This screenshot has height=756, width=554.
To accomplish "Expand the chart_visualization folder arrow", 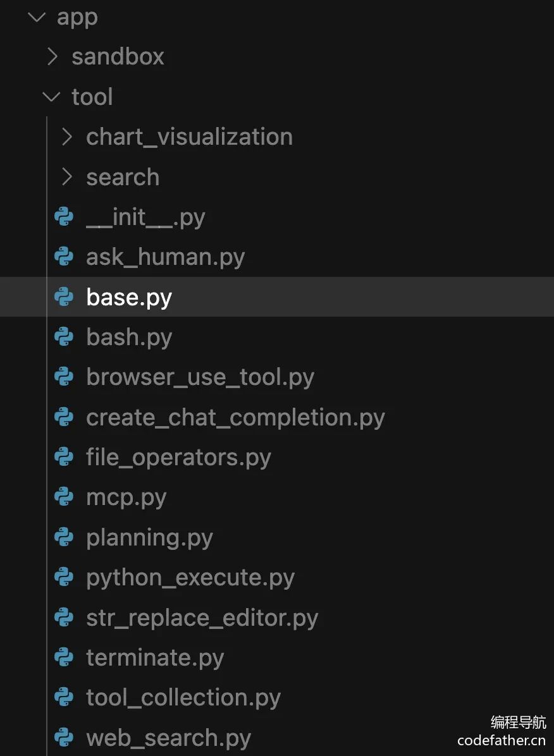I will [67, 137].
